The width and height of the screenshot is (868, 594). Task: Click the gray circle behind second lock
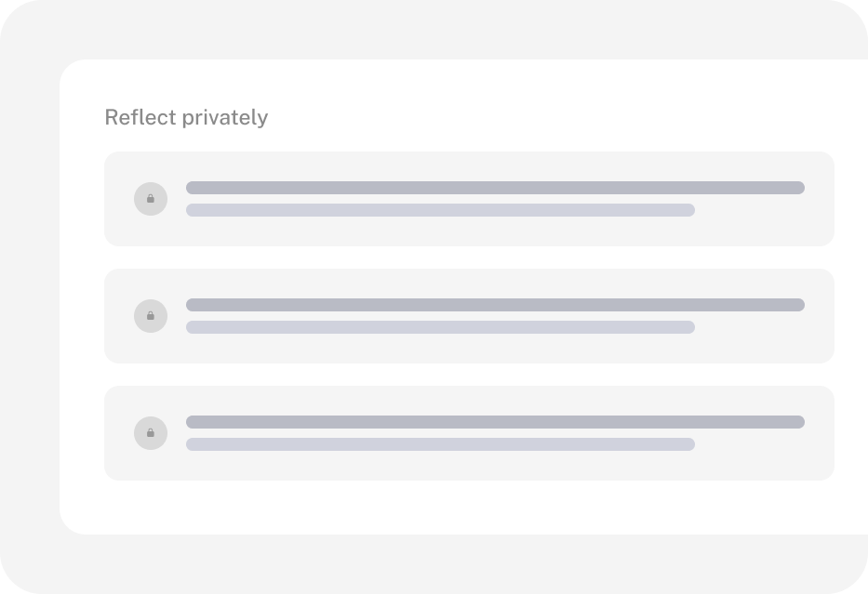point(151,316)
